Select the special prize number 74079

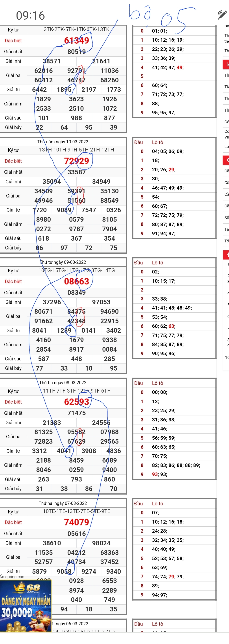[x=76, y=522]
